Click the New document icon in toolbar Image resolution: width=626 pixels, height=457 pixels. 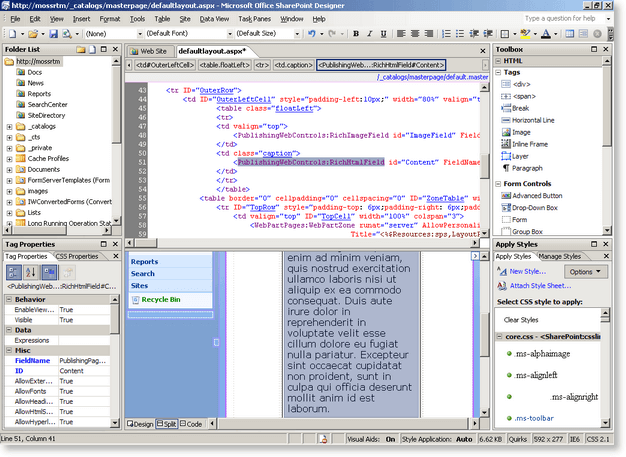[x=12, y=34]
